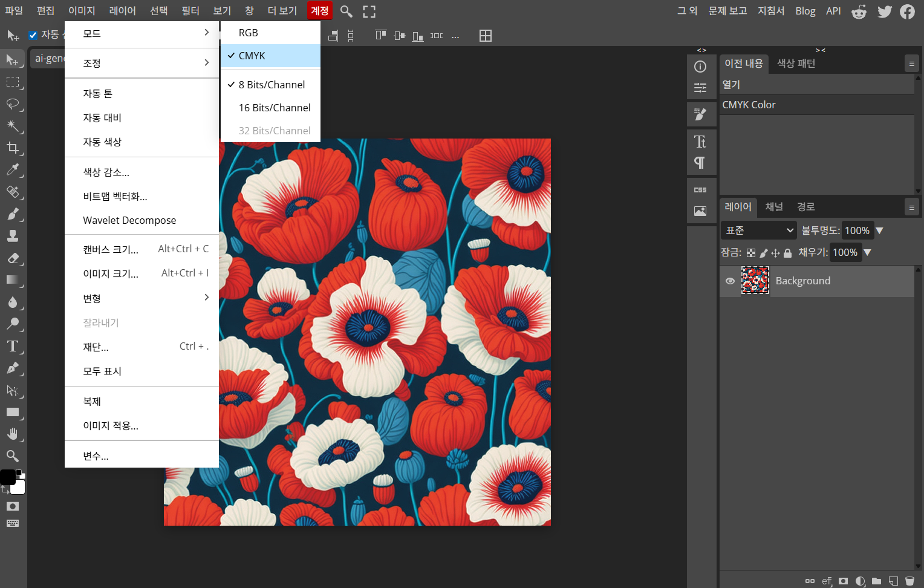Click the Reddit icon in header
This screenshot has height=588, width=924.
(859, 11)
